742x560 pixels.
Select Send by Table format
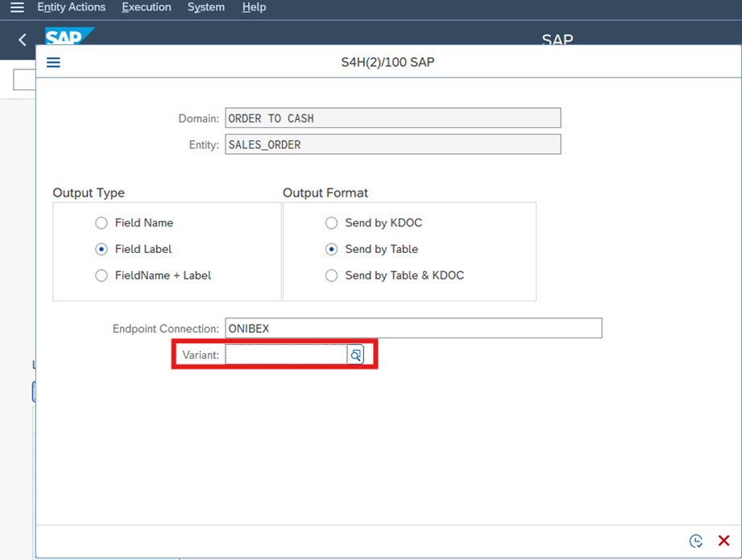(x=331, y=249)
